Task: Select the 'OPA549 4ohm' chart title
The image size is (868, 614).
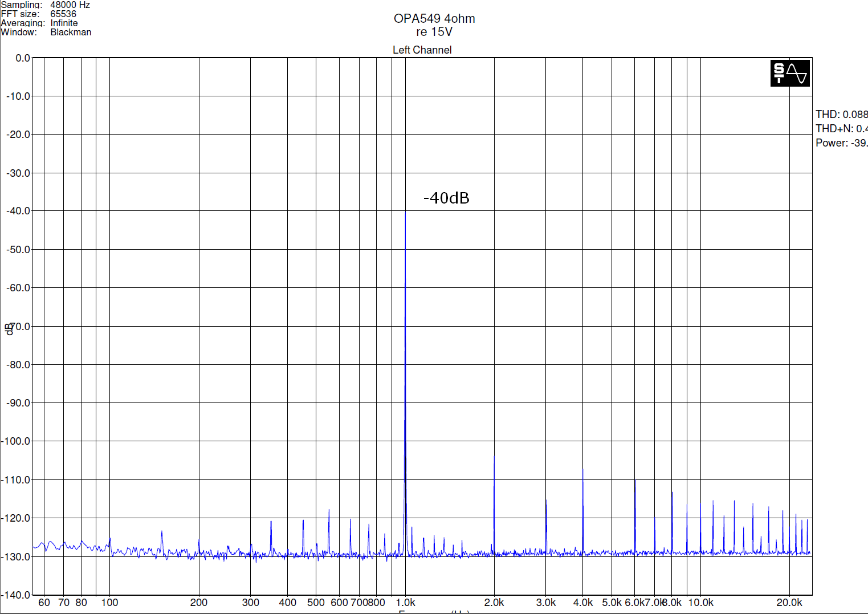Action: point(434,18)
